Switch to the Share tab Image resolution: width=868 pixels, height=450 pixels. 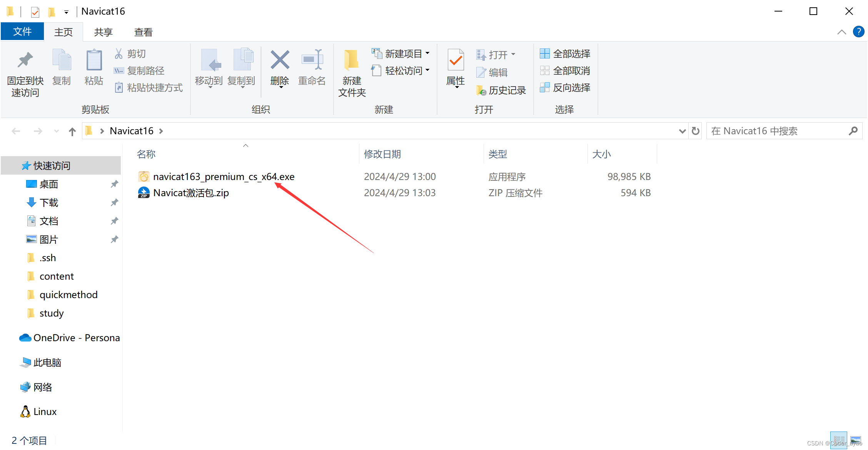103,32
